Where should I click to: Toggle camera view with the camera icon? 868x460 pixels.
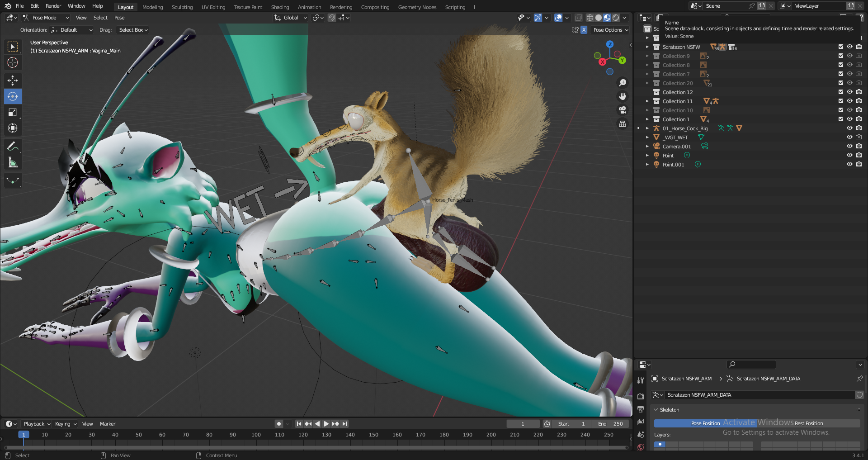623,110
